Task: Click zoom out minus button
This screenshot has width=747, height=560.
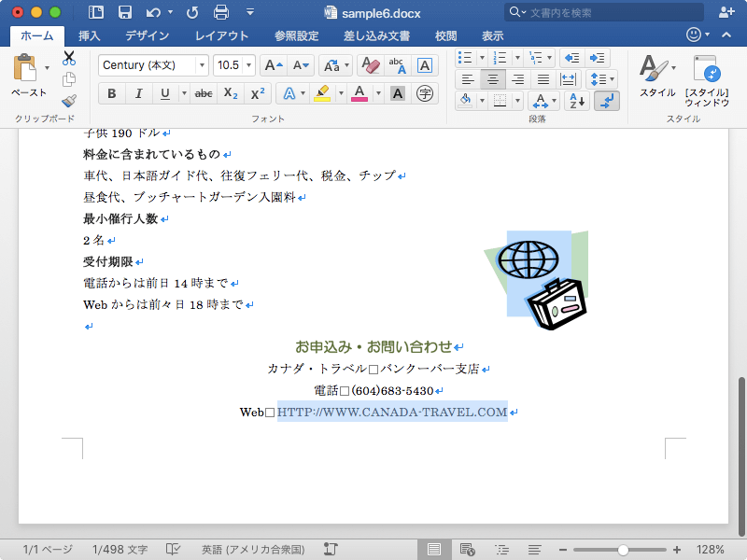Action: [563, 550]
